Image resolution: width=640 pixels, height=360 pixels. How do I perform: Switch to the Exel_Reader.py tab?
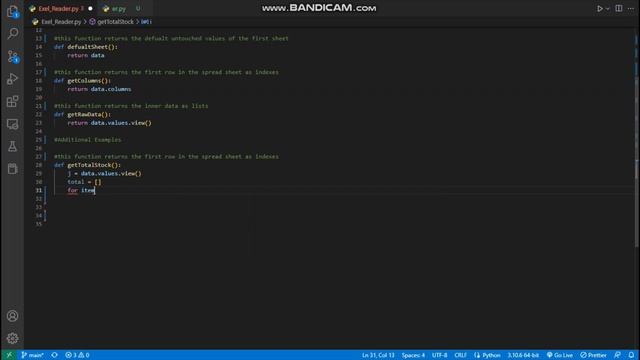[x=60, y=9]
